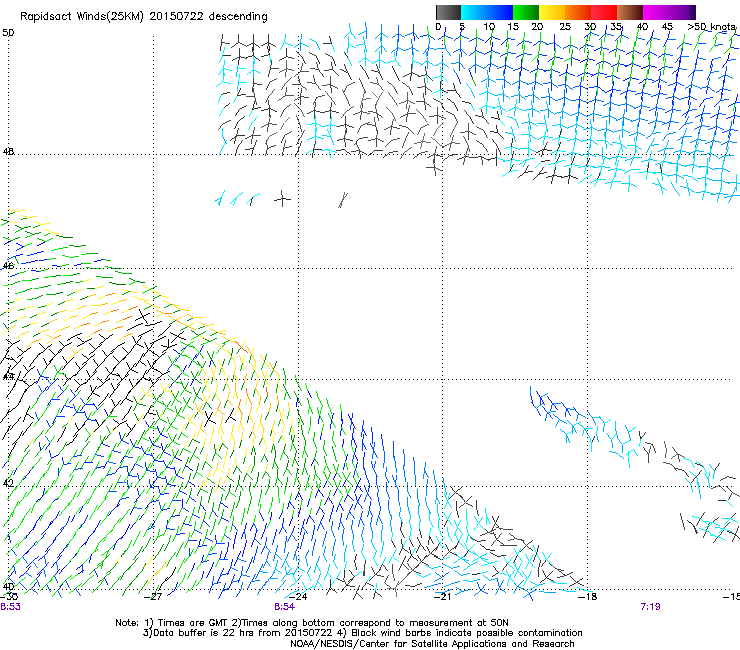Viewport: 740px width, 650px height.
Task: Click the cyan-to-blue 5–15 knots legend band
Action: pos(487,12)
